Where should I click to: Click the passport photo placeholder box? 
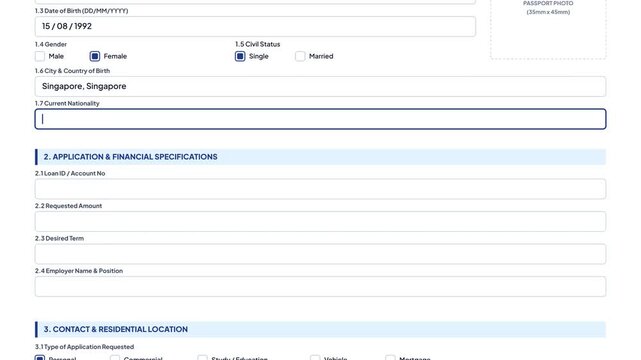coord(548,29)
